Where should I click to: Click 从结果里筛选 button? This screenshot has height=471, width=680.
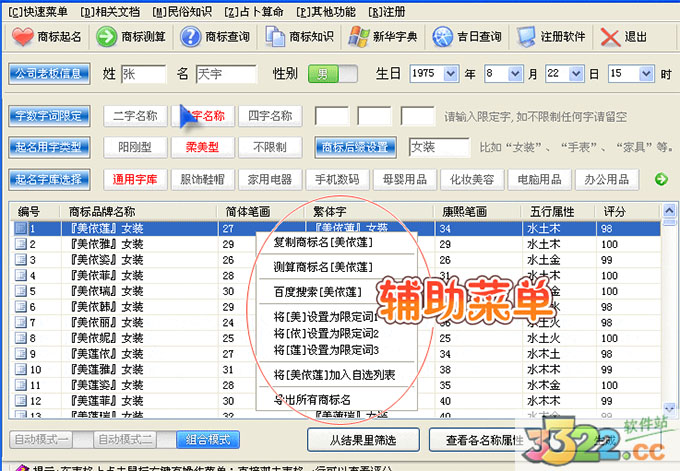(363, 440)
